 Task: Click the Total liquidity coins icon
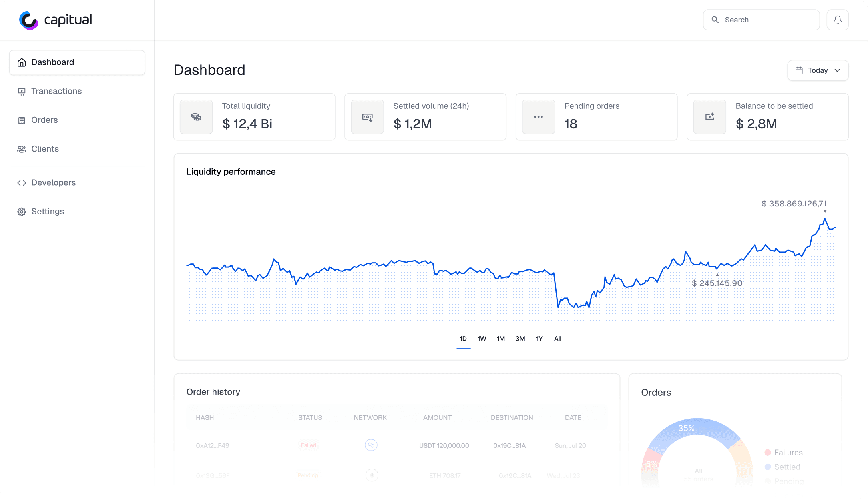pyautogui.click(x=196, y=117)
